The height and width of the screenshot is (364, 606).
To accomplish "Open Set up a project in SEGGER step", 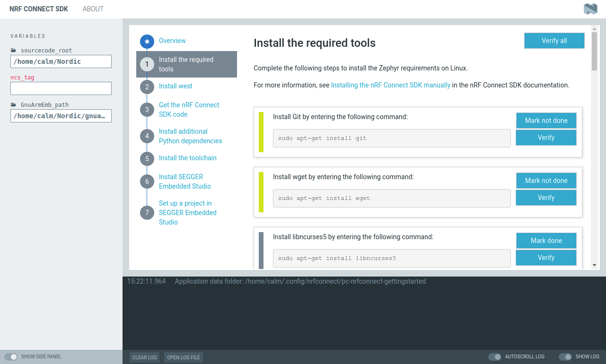I will [x=188, y=213].
